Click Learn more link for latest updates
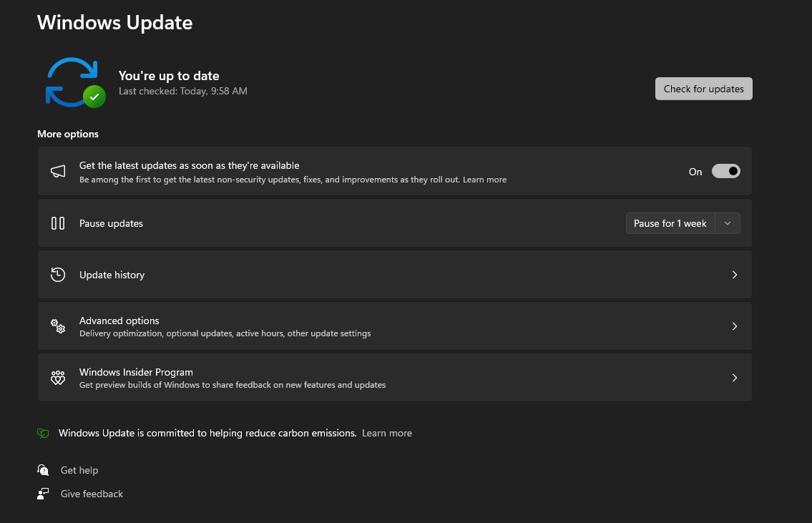 coord(484,180)
